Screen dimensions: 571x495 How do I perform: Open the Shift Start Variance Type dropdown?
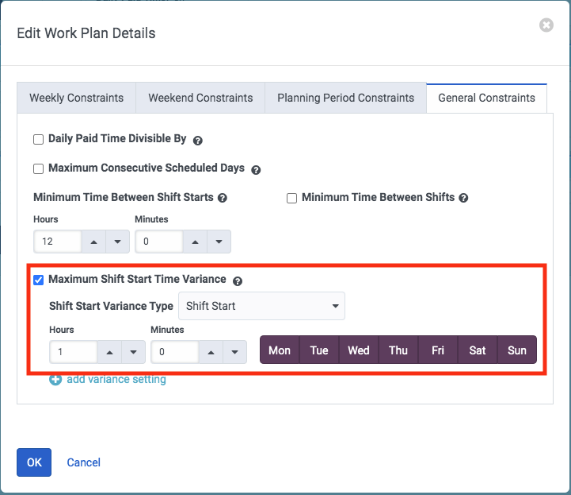tap(261, 306)
